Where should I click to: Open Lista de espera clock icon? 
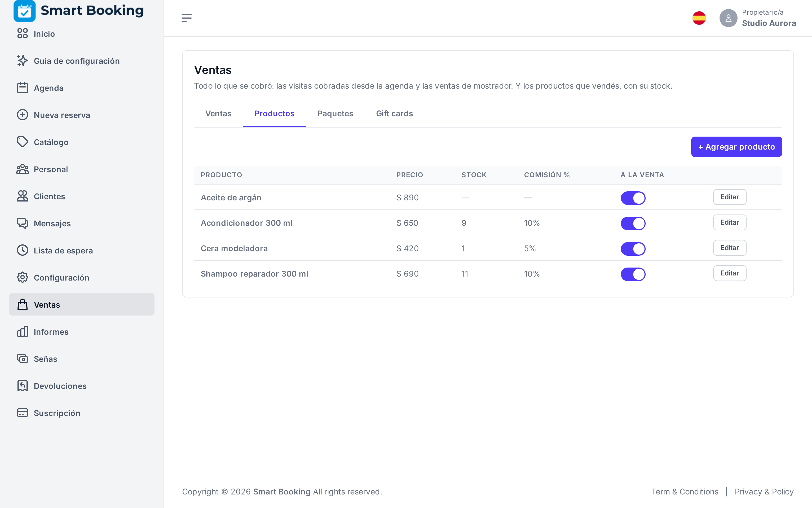click(23, 250)
